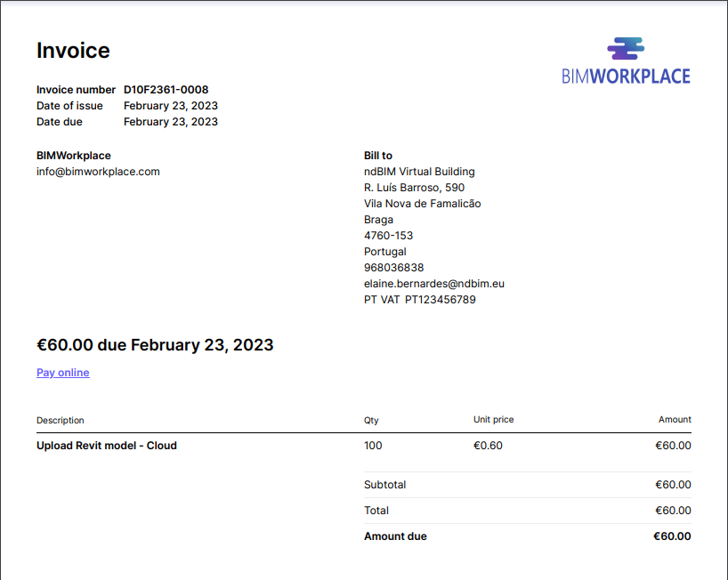728x580 pixels.
Task: Select the VAT number PT123456789
Action: point(441,300)
